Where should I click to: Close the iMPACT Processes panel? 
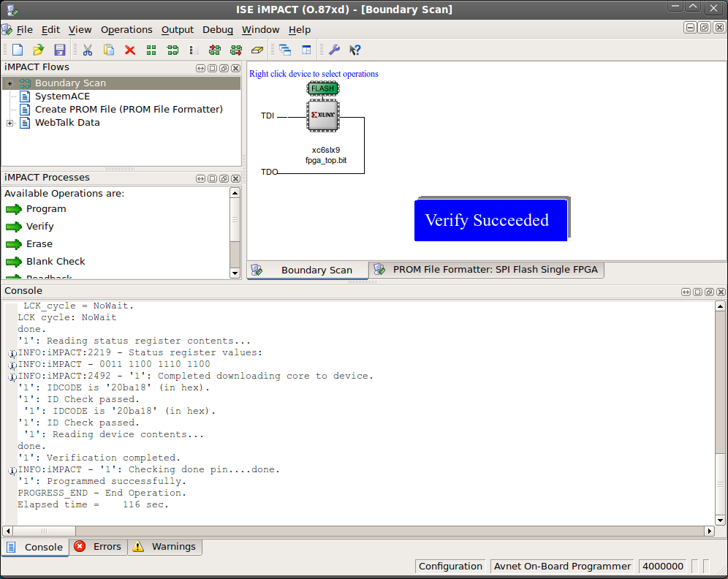point(236,179)
